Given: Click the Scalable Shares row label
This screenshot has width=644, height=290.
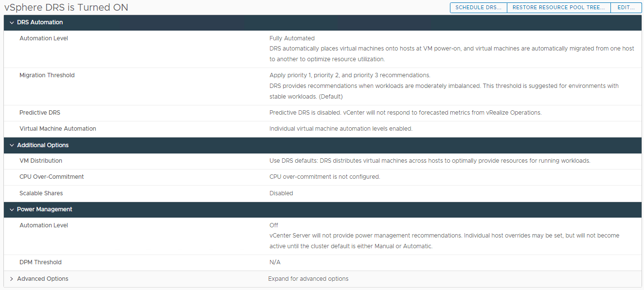Looking at the screenshot, I should pyautogui.click(x=41, y=193).
